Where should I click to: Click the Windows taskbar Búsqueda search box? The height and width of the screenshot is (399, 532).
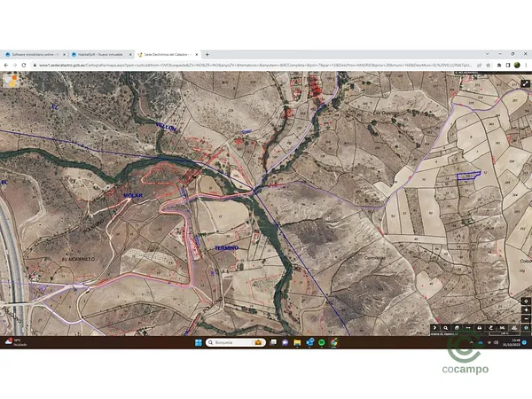coord(229,341)
